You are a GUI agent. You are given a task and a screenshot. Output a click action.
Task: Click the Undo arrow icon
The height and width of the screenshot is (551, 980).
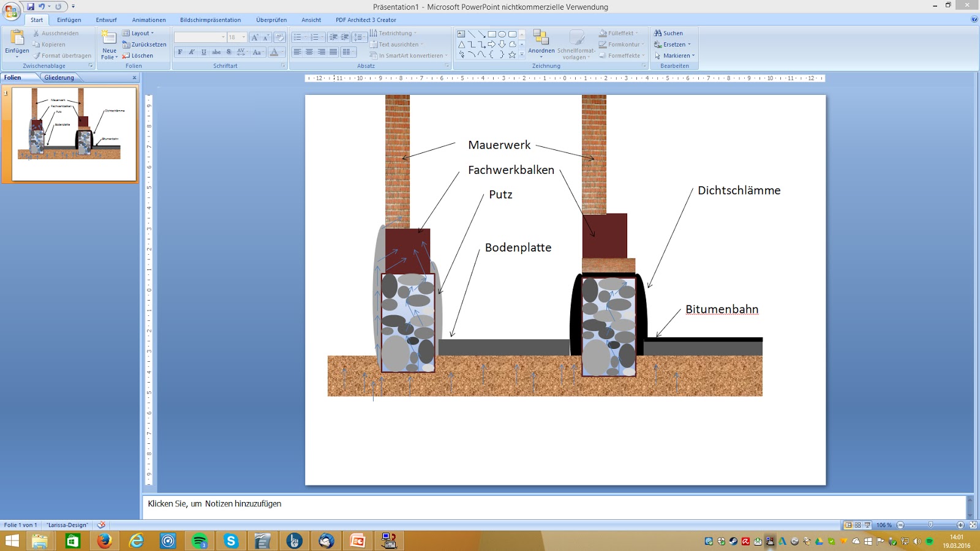[42, 7]
